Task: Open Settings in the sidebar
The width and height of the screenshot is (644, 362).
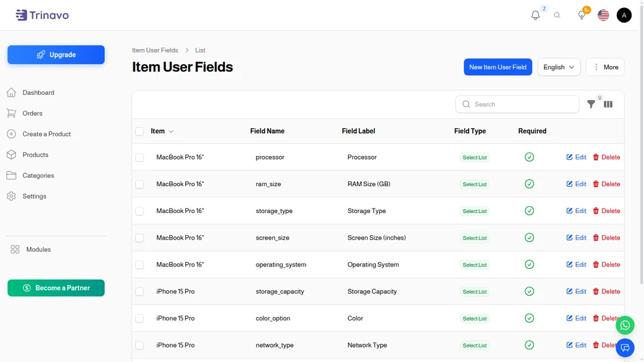Action: click(x=35, y=196)
